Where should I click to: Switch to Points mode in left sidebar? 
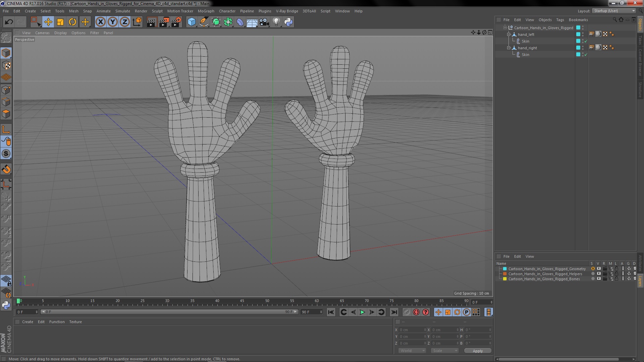(x=6, y=90)
